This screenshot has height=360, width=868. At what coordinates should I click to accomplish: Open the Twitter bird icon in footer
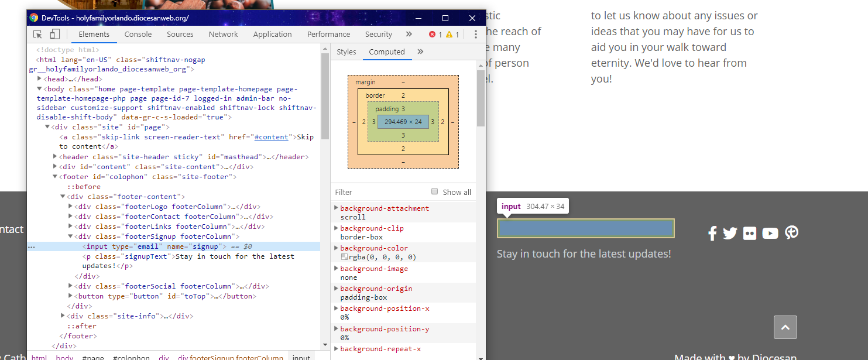730,233
